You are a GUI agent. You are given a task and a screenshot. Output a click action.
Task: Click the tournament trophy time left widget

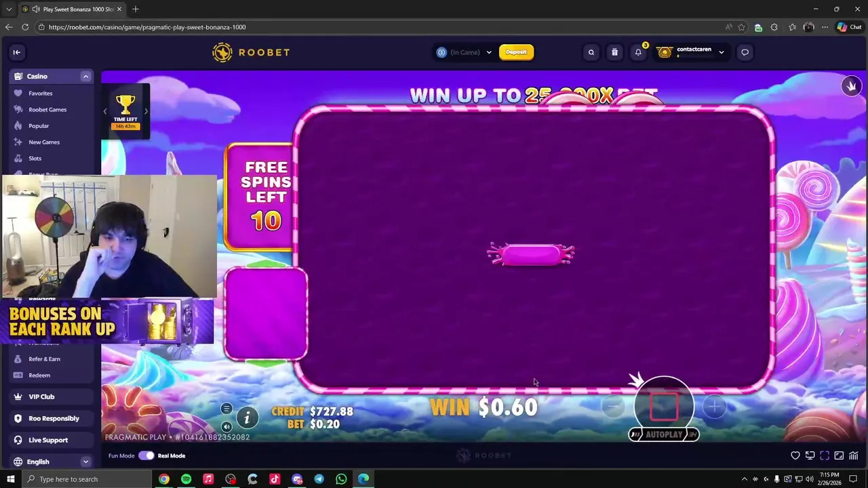point(125,111)
